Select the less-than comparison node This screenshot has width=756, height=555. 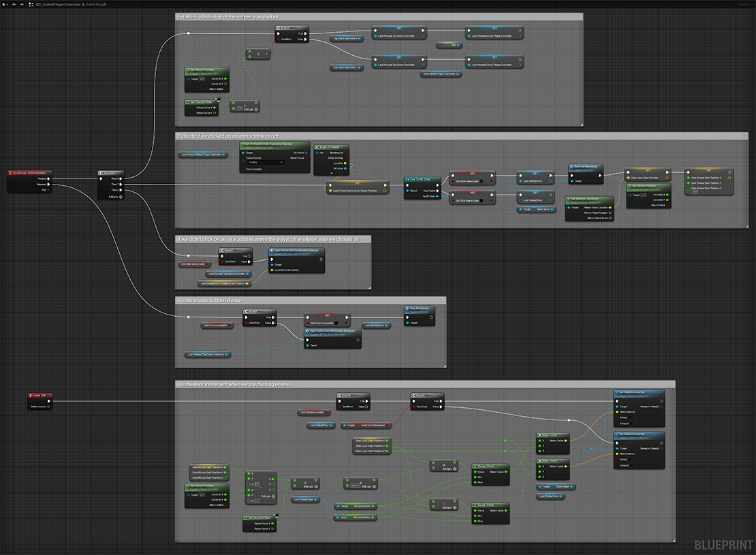point(258,54)
